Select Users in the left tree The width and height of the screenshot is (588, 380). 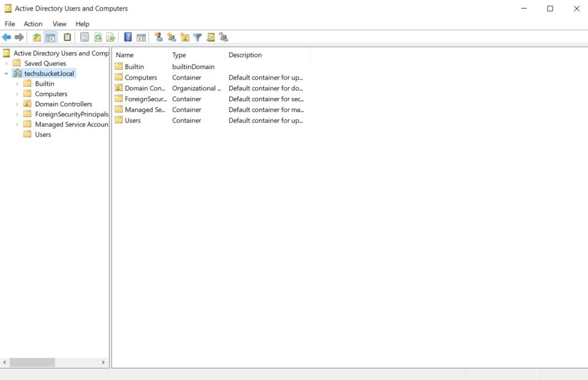(43, 134)
